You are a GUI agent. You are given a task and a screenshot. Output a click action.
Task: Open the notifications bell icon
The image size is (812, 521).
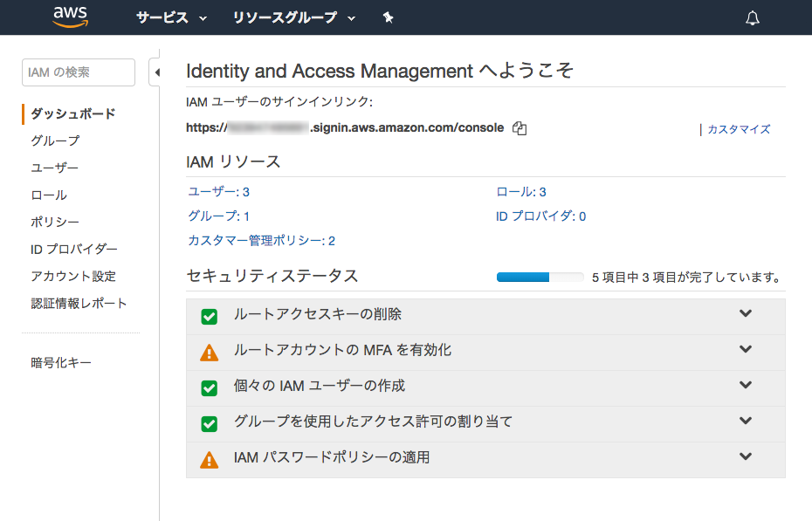(753, 18)
